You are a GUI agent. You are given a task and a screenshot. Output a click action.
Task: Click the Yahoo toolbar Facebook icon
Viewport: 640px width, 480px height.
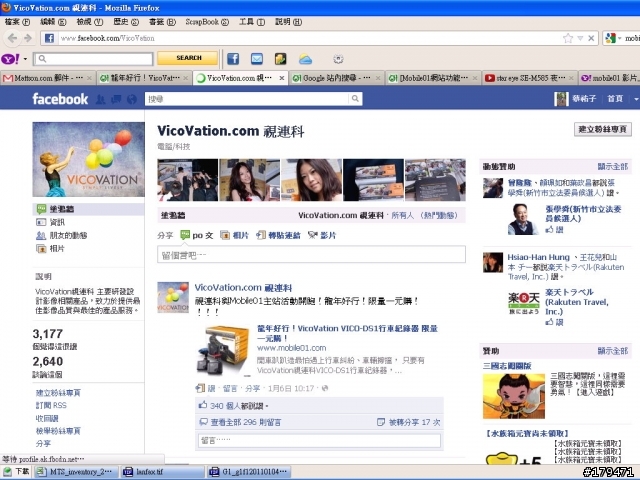233,59
